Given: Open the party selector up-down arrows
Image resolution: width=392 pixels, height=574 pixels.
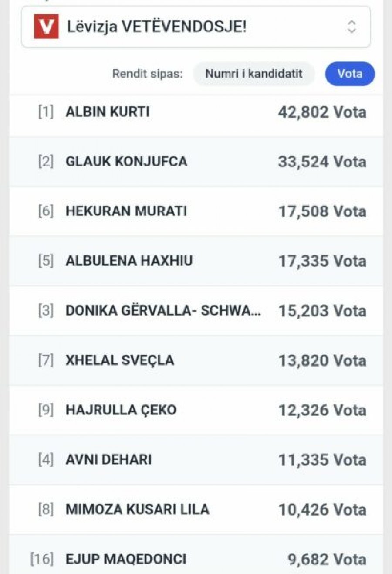Looking at the screenshot, I should 351,27.
